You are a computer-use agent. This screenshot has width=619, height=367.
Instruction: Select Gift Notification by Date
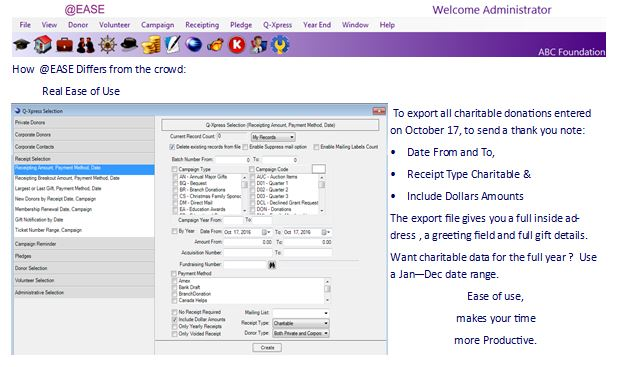(39, 219)
